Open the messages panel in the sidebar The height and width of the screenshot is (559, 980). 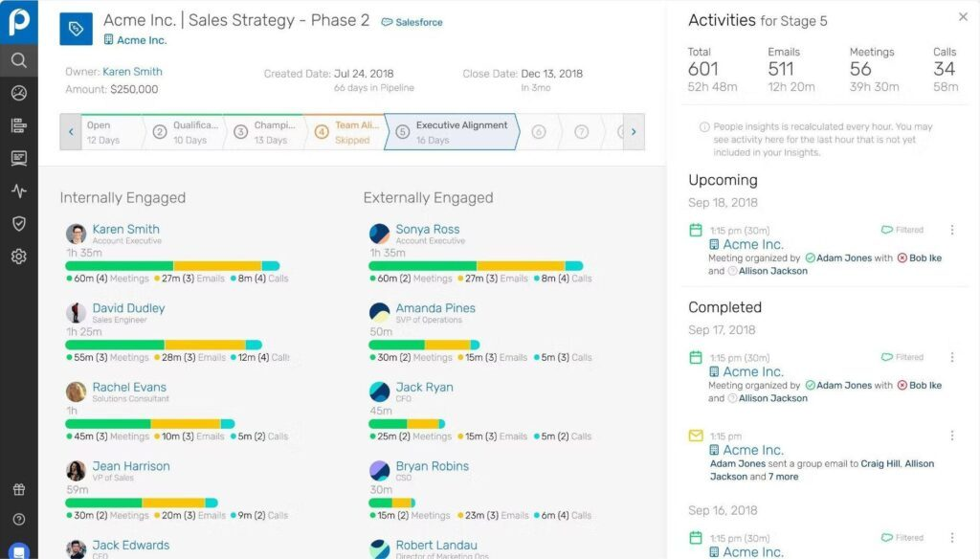pos(19,156)
